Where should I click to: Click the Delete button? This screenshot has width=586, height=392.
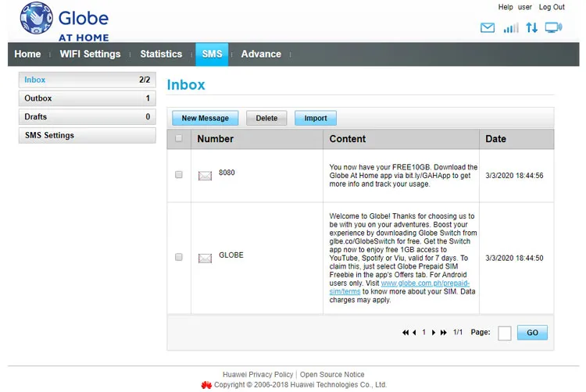click(x=266, y=119)
